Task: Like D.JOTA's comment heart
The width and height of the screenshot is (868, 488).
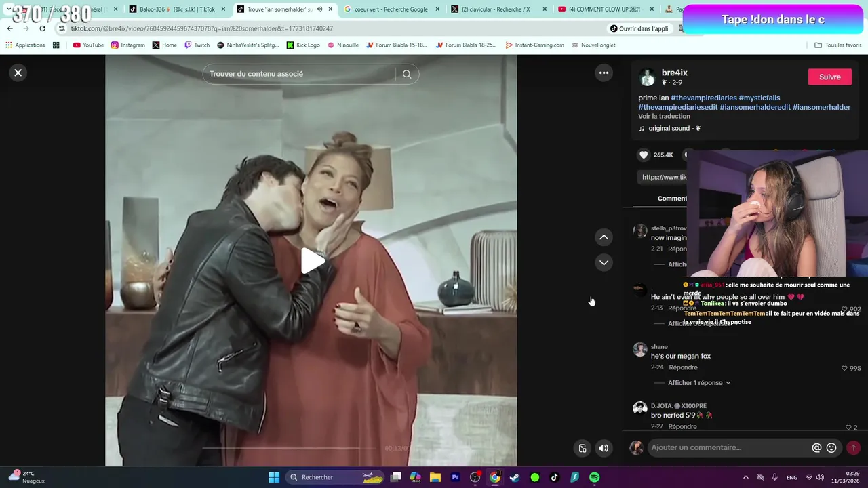Action: pos(848,427)
